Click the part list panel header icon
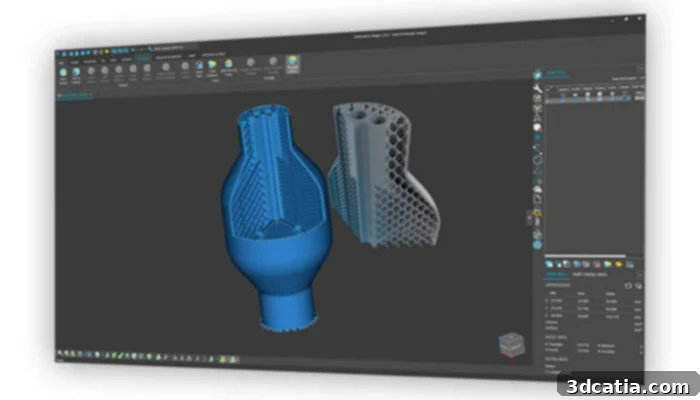This screenshot has height=400, width=700. 538,75
